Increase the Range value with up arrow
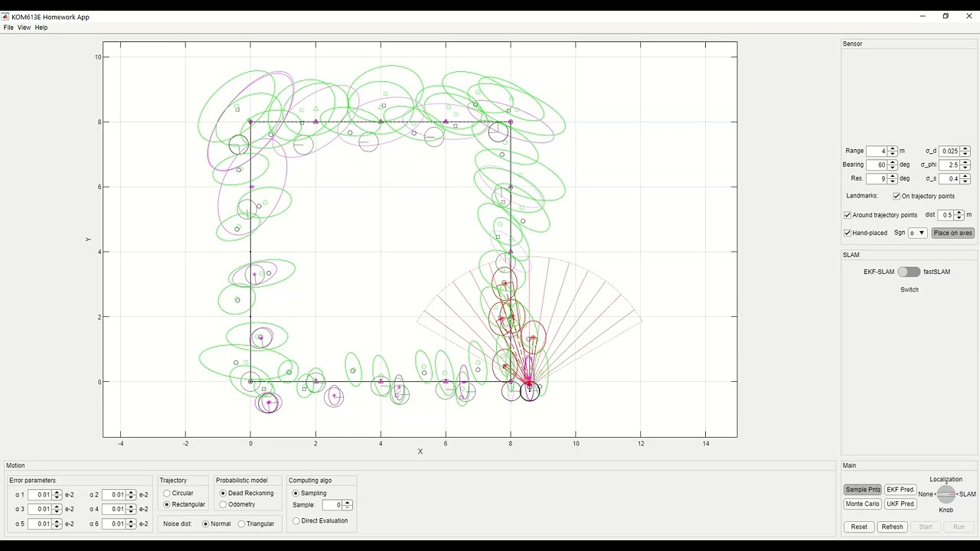The width and height of the screenshot is (980, 551). point(893,149)
